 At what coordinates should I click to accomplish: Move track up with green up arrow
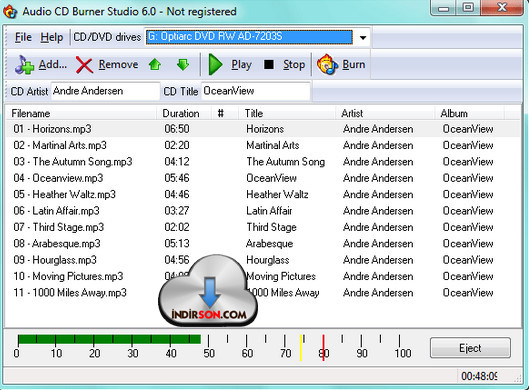click(155, 64)
